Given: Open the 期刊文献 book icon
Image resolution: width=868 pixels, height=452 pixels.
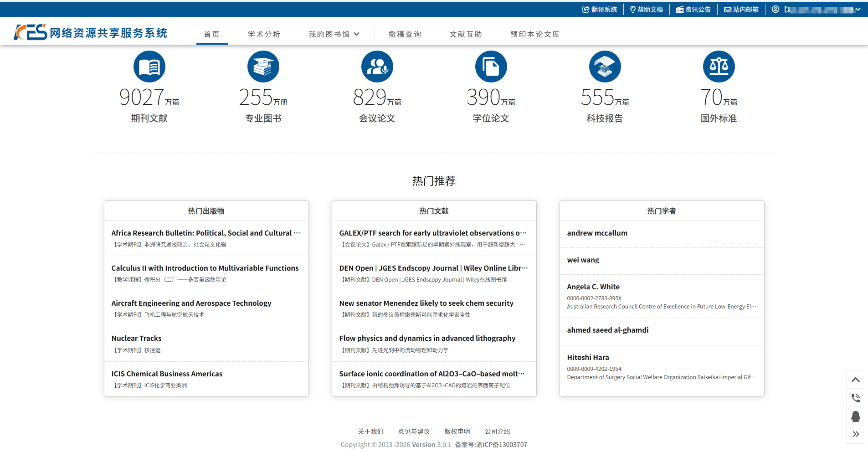Looking at the screenshot, I should pyautogui.click(x=149, y=67).
